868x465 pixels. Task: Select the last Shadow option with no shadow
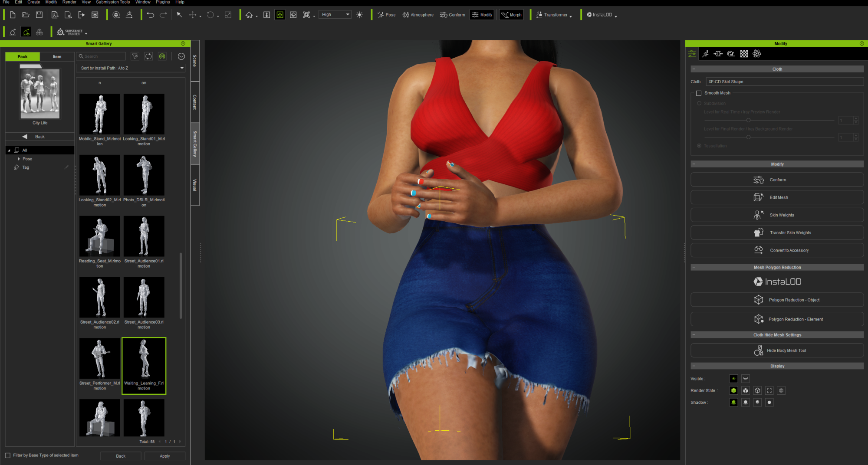pos(769,403)
